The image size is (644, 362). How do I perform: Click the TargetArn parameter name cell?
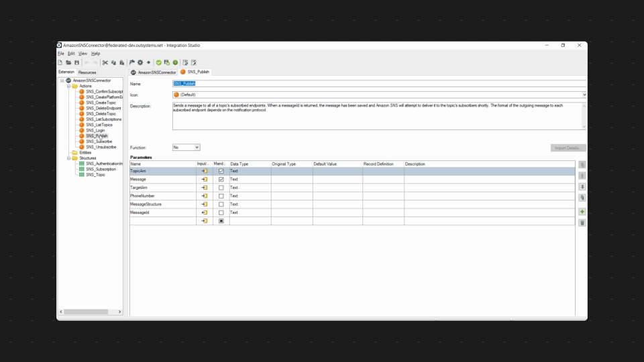(163, 188)
